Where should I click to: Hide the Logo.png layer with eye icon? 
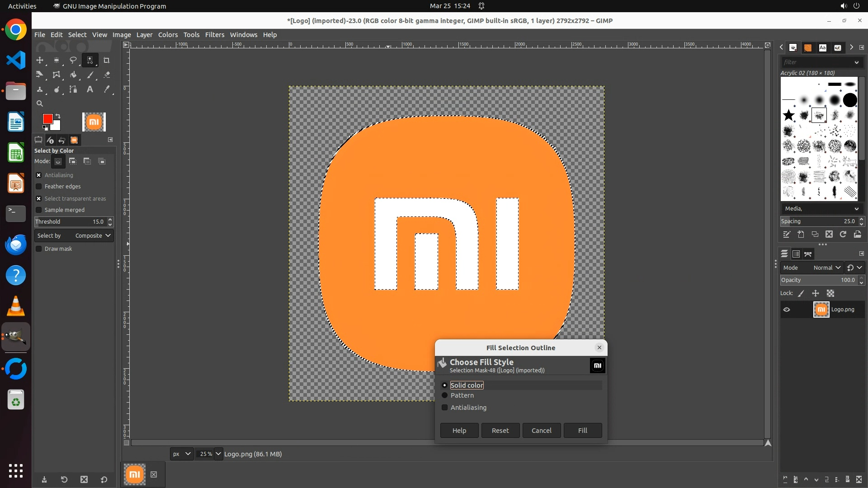click(x=787, y=310)
